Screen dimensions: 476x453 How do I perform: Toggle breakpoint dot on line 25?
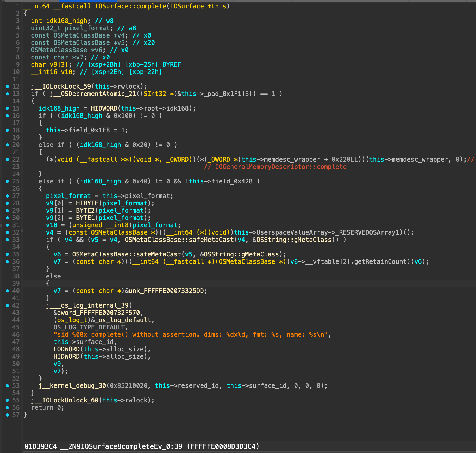pos(7,181)
